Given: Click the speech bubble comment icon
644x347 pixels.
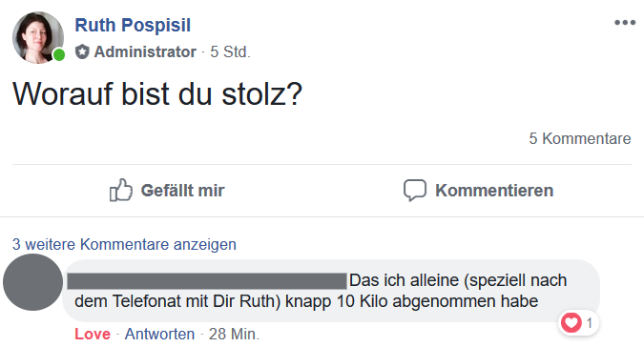Looking at the screenshot, I should point(415,190).
